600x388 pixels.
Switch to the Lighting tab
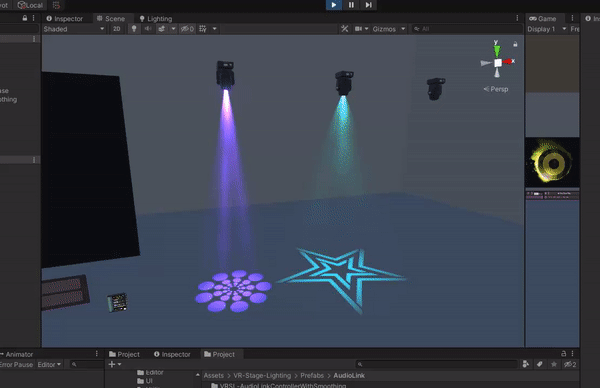pyautogui.click(x=156, y=19)
